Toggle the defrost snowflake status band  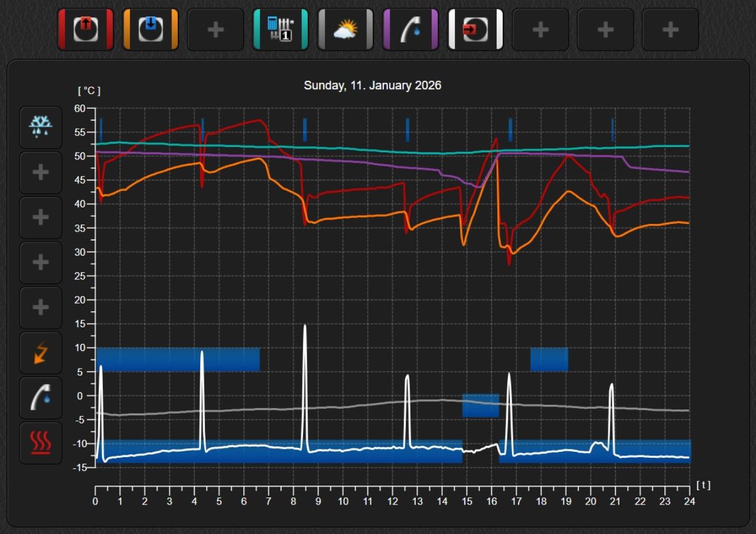41,127
